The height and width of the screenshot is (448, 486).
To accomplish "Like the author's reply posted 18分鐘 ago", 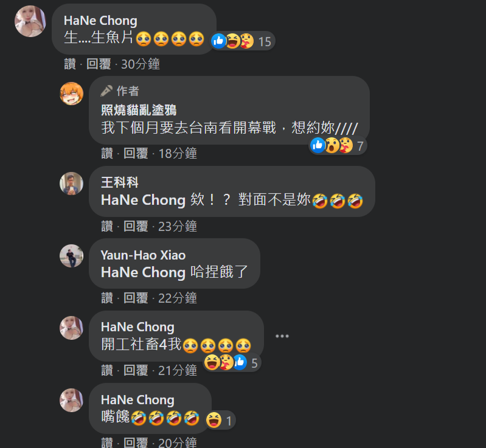I will (107, 153).
